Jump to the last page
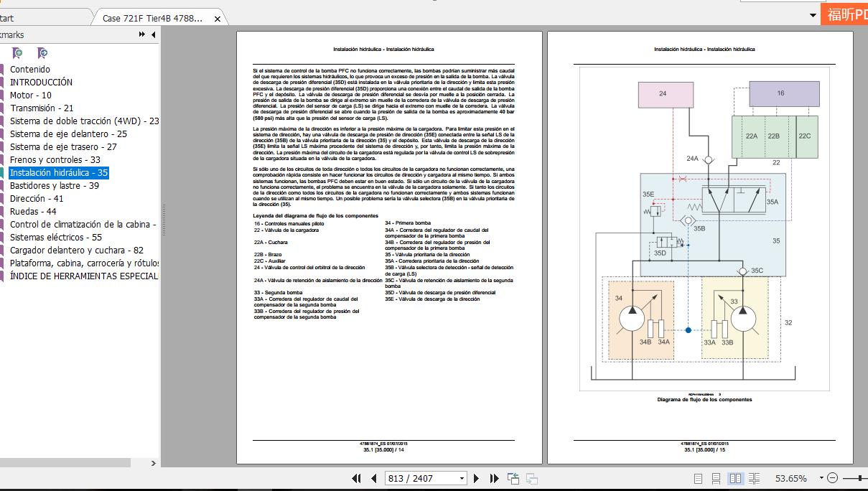The width and height of the screenshot is (868, 491). point(494,478)
